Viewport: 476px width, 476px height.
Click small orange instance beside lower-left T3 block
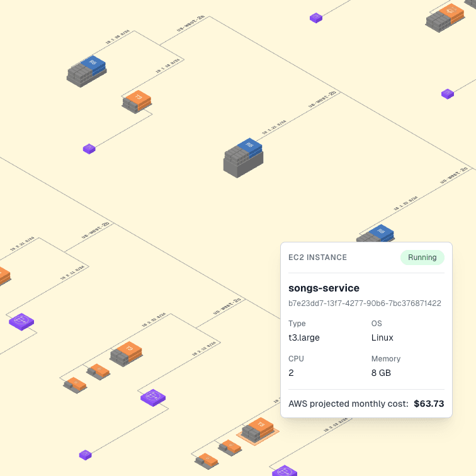click(98, 372)
